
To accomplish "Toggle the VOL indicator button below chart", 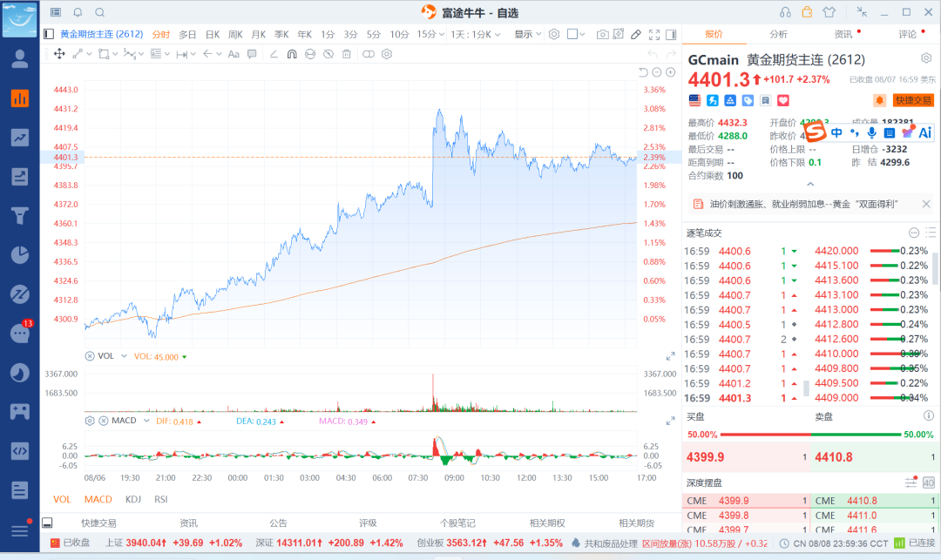I will 62,499.
